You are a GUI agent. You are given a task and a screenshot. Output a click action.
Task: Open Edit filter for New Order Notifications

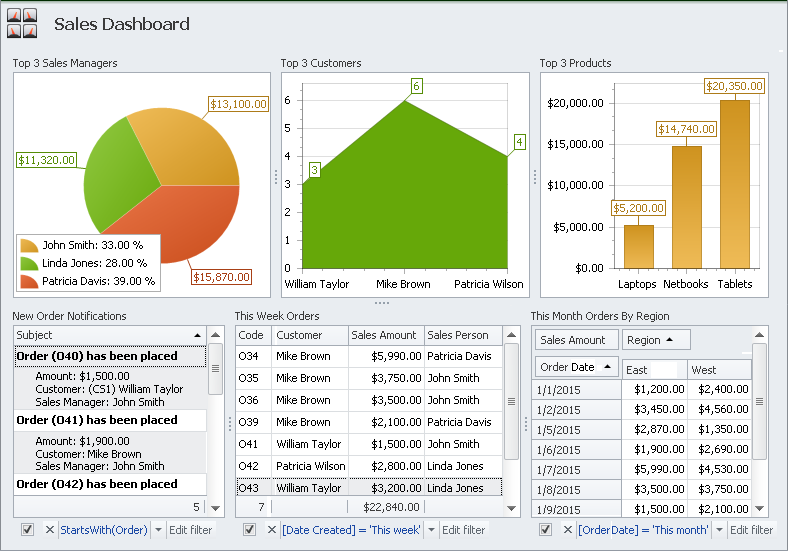(x=190, y=530)
